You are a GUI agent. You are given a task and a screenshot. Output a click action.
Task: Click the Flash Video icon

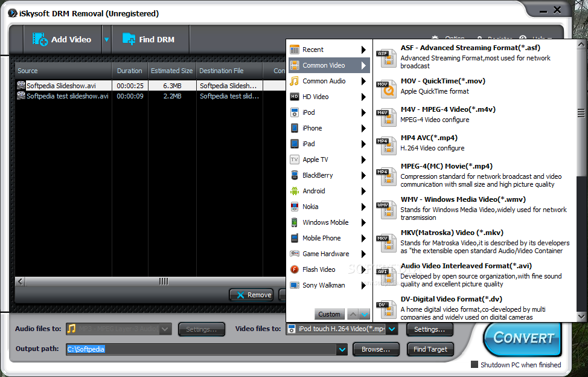click(295, 269)
